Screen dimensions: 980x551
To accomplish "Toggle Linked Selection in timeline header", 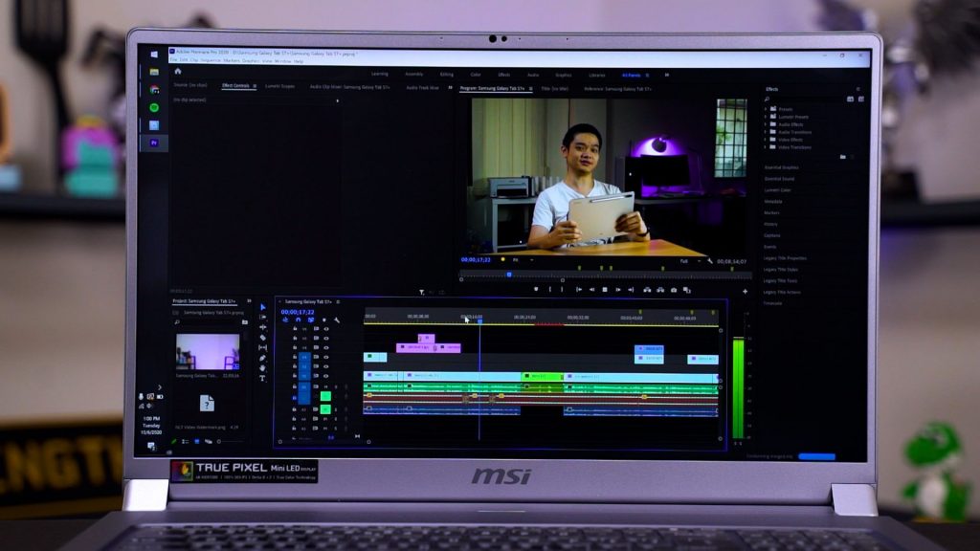I will coord(311,320).
